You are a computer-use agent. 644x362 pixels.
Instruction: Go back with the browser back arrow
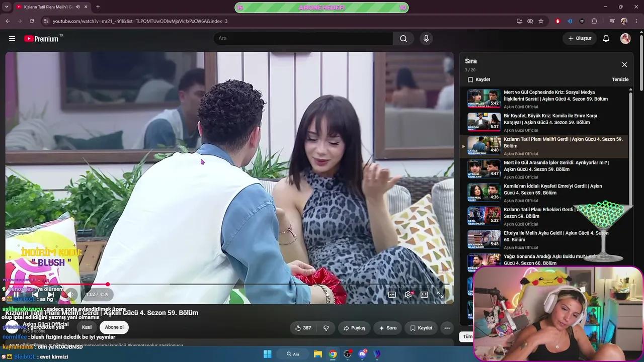[8, 21]
